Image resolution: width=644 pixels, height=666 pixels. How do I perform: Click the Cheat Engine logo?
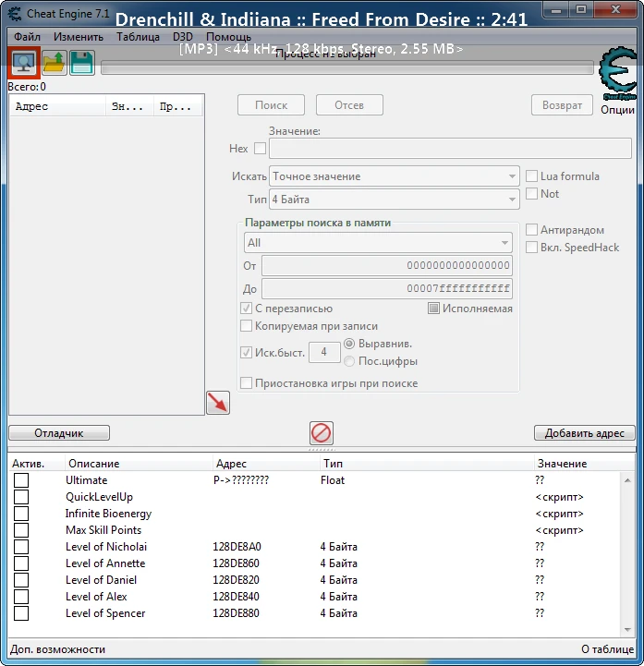617,73
